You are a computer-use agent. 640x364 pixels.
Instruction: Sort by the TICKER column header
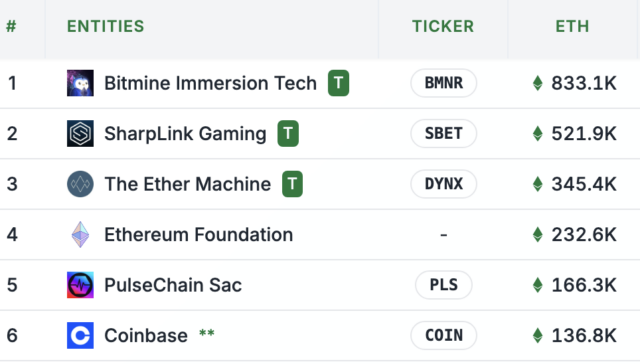coord(443,27)
